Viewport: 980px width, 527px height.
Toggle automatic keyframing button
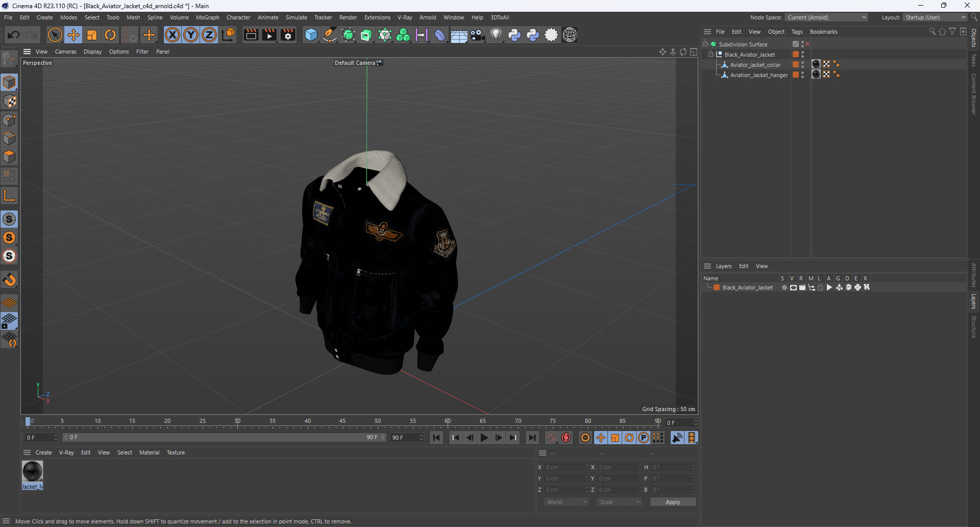pyautogui.click(x=566, y=438)
